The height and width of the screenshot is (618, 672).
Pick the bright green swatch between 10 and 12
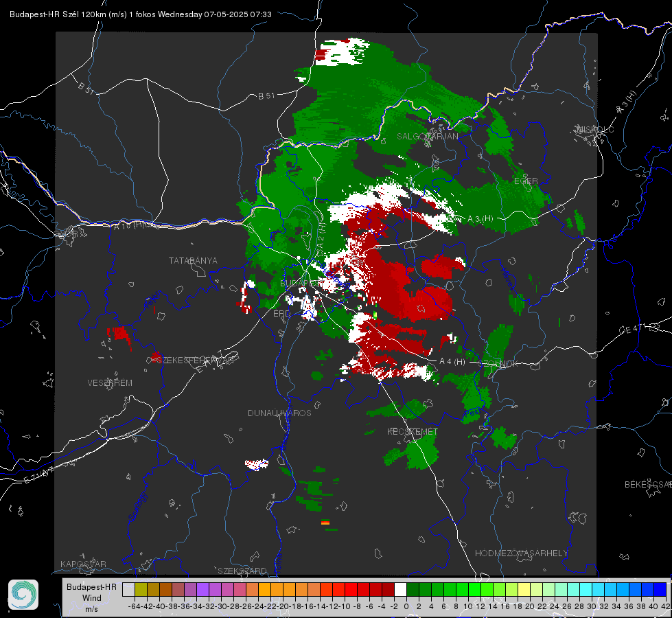(x=474, y=590)
